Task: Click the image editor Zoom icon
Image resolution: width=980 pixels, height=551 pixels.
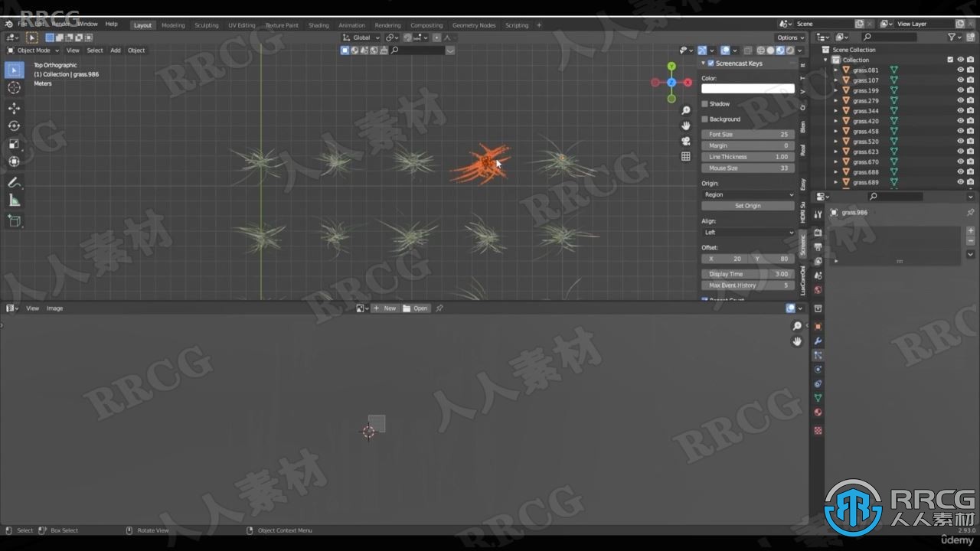Action: tap(797, 326)
